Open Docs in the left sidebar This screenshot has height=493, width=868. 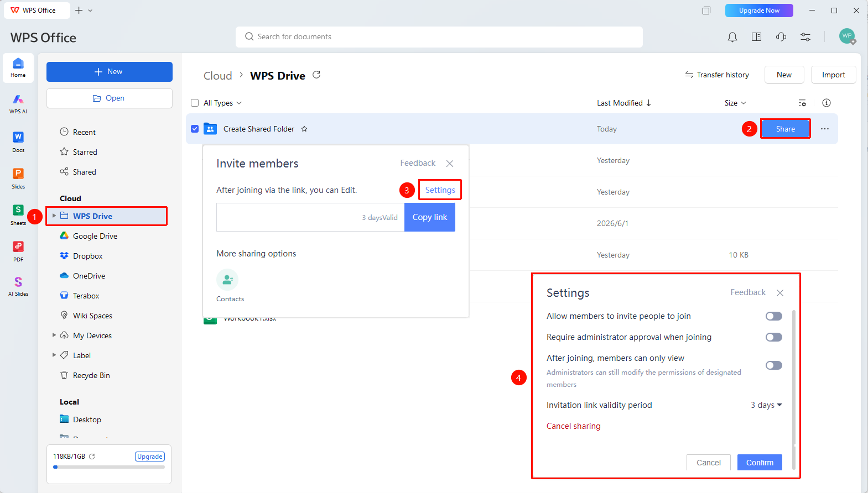point(18,141)
